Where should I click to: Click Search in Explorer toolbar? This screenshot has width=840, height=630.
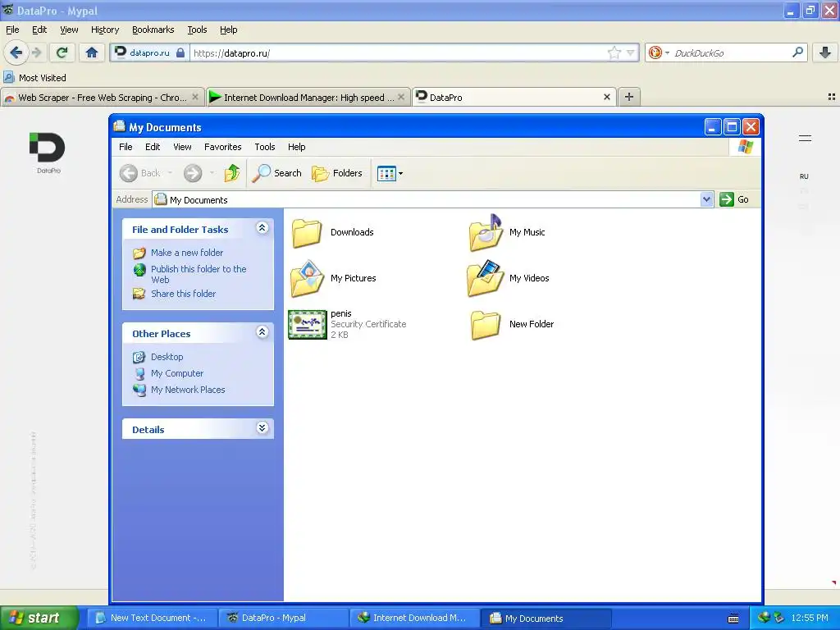click(x=277, y=173)
